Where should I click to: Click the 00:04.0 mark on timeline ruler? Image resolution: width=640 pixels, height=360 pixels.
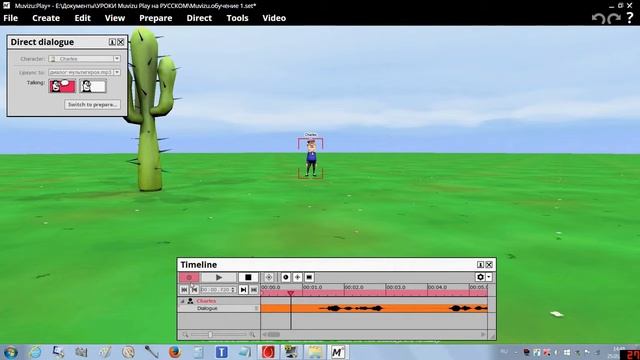438,287
